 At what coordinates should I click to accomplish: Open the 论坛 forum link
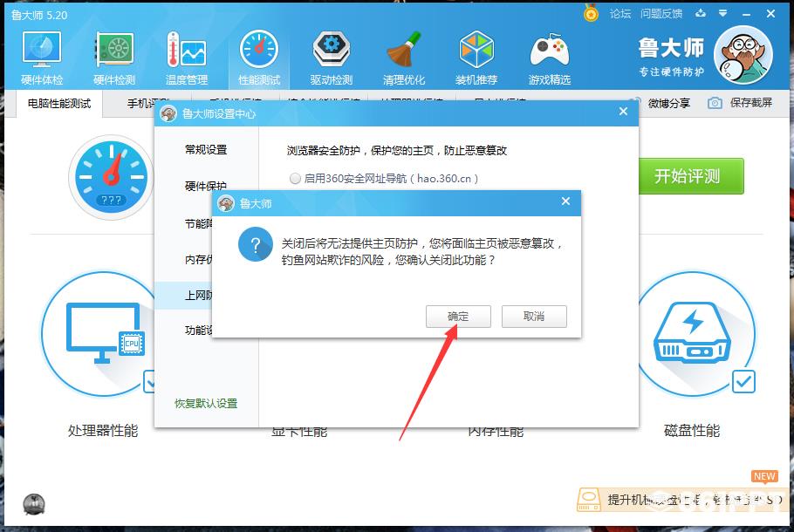tap(620, 14)
